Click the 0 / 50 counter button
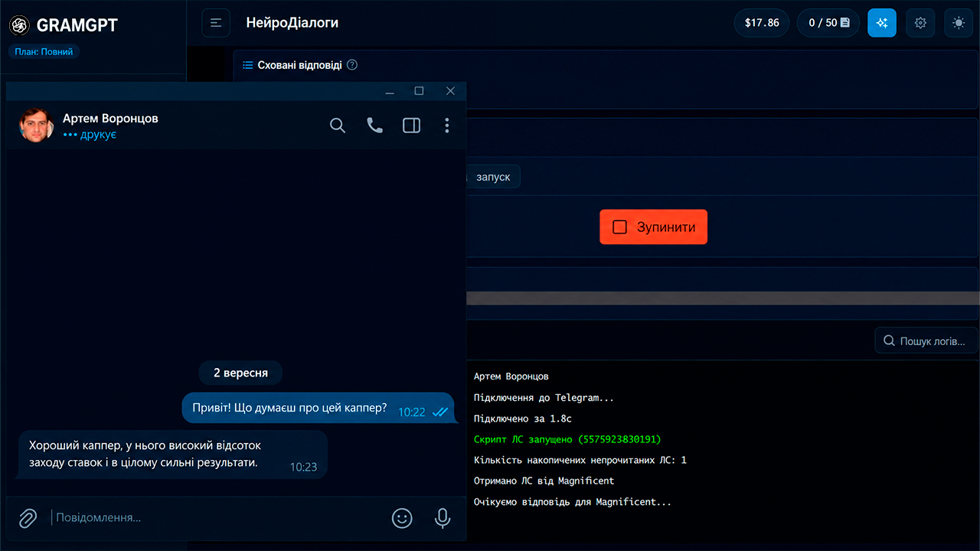The image size is (980, 551). coord(829,23)
